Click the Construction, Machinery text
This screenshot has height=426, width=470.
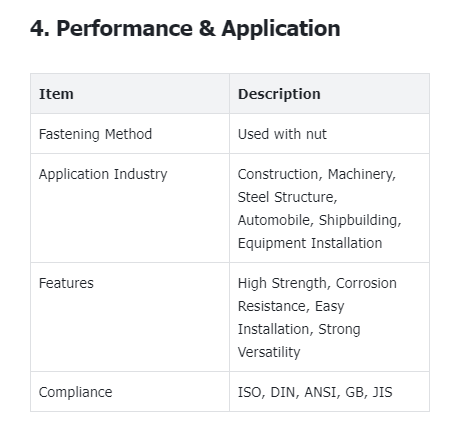317,174
